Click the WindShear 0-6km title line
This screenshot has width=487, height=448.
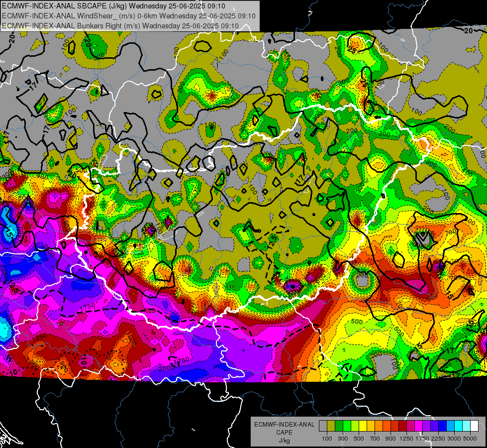point(128,16)
